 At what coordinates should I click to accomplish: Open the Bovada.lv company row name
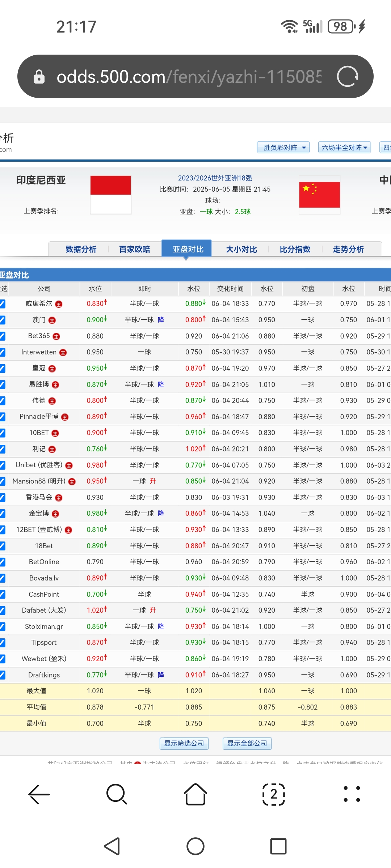pos(44,578)
